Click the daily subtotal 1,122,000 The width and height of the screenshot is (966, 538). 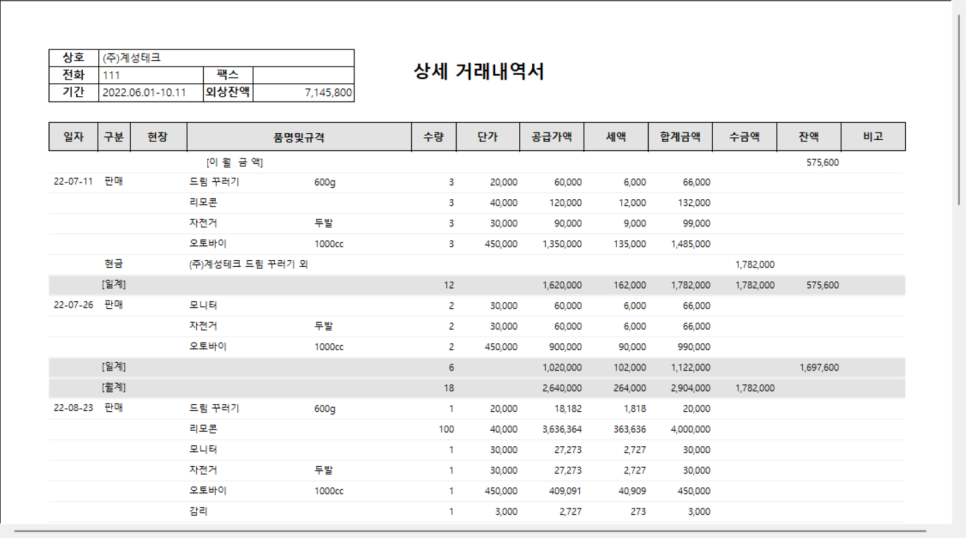pyautogui.click(x=691, y=367)
